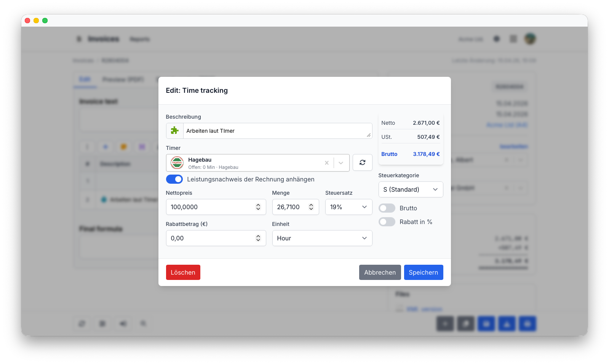The width and height of the screenshot is (609, 364).
Task: Click the Hagebau logo in Timer field
Action: point(177,163)
